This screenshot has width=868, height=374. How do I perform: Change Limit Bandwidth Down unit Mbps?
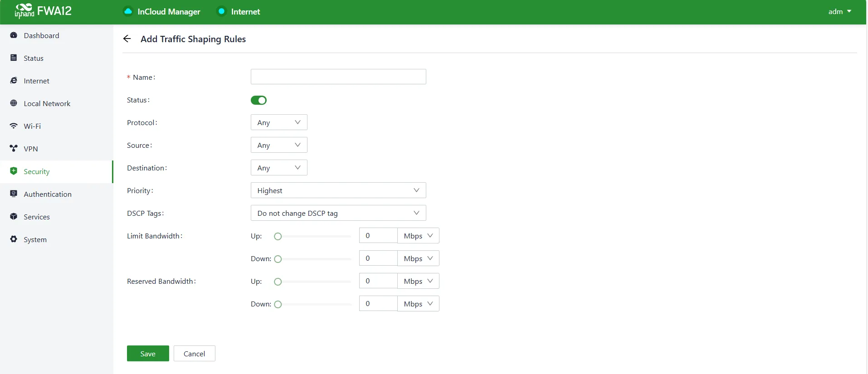tap(418, 258)
